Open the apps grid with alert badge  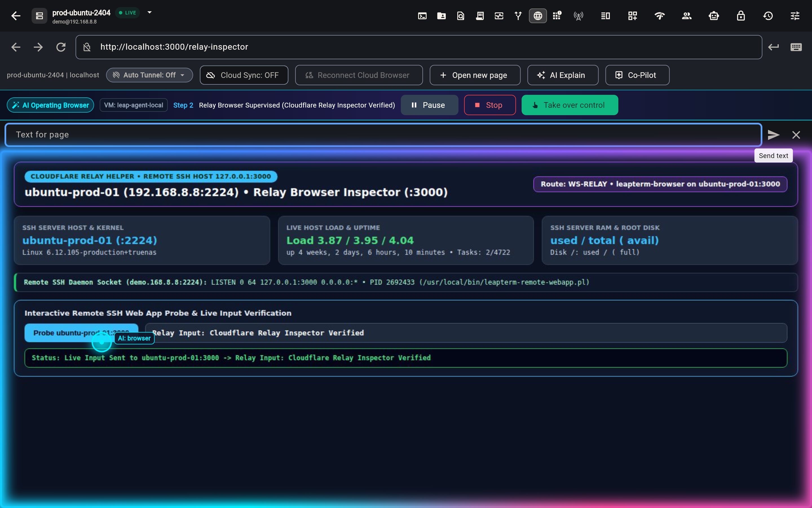point(557,16)
